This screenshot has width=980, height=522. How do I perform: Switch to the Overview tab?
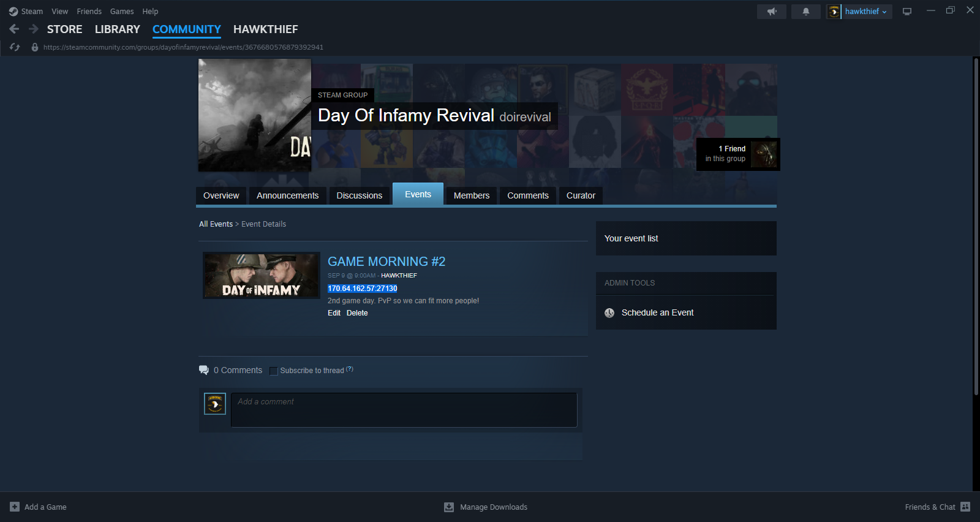(x=221, y=195)
